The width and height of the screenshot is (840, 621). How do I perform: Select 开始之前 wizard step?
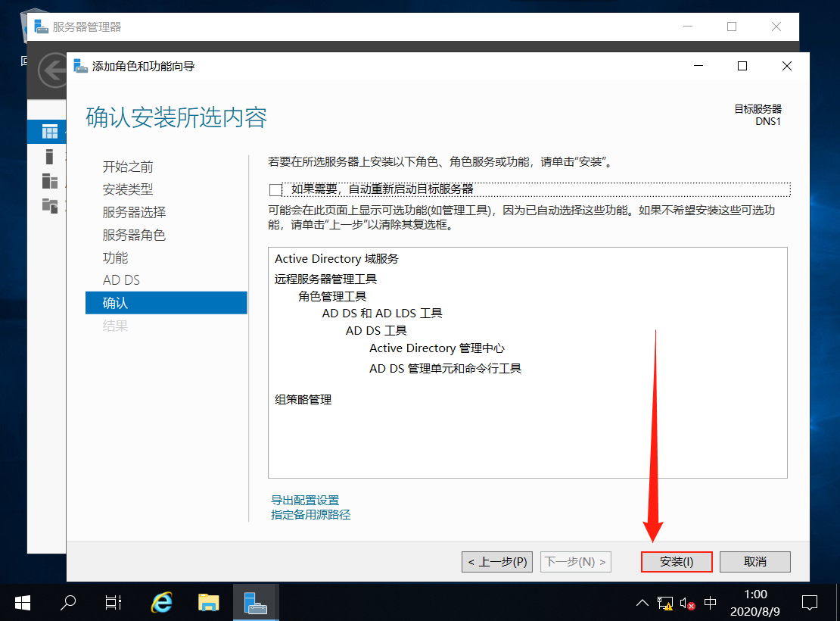tap(127, 167)
